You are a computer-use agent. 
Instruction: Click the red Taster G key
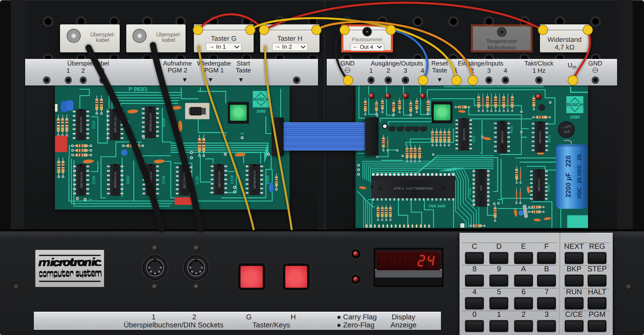click(251, 277)
